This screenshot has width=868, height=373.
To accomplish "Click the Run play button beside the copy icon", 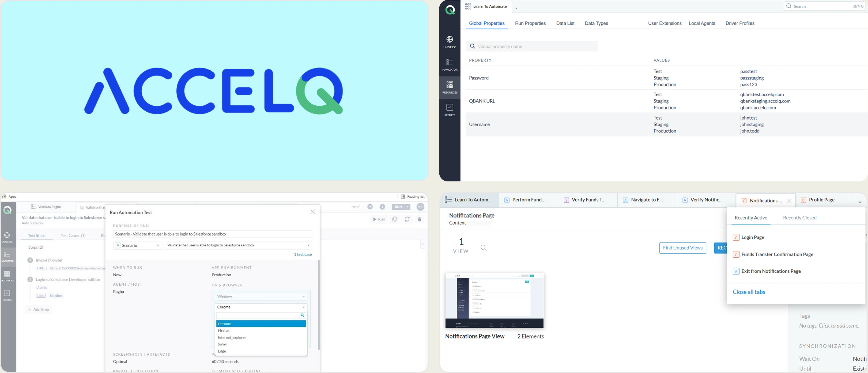I will [379, 219].
